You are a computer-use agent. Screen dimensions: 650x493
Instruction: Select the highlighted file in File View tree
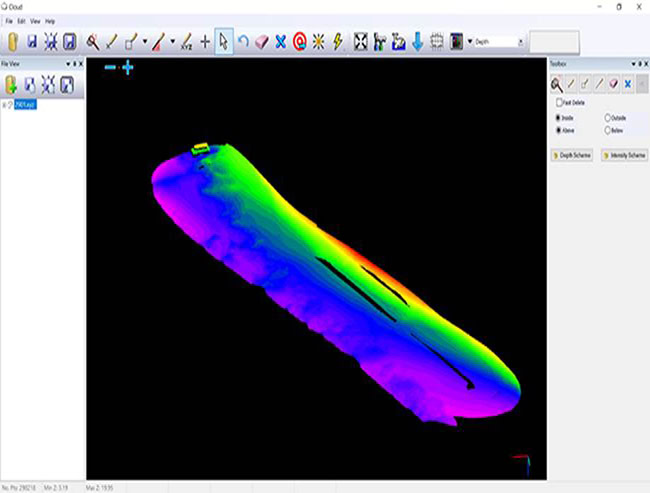25,104
